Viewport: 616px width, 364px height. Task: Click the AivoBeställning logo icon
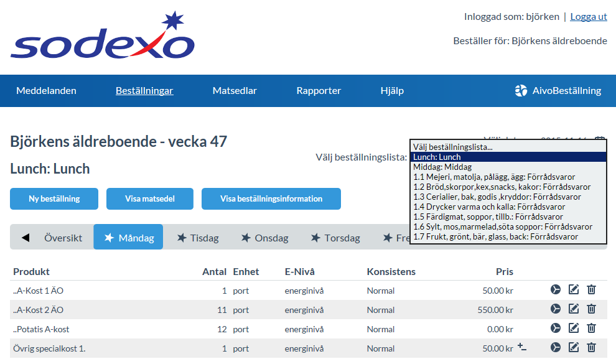point(521,91)
